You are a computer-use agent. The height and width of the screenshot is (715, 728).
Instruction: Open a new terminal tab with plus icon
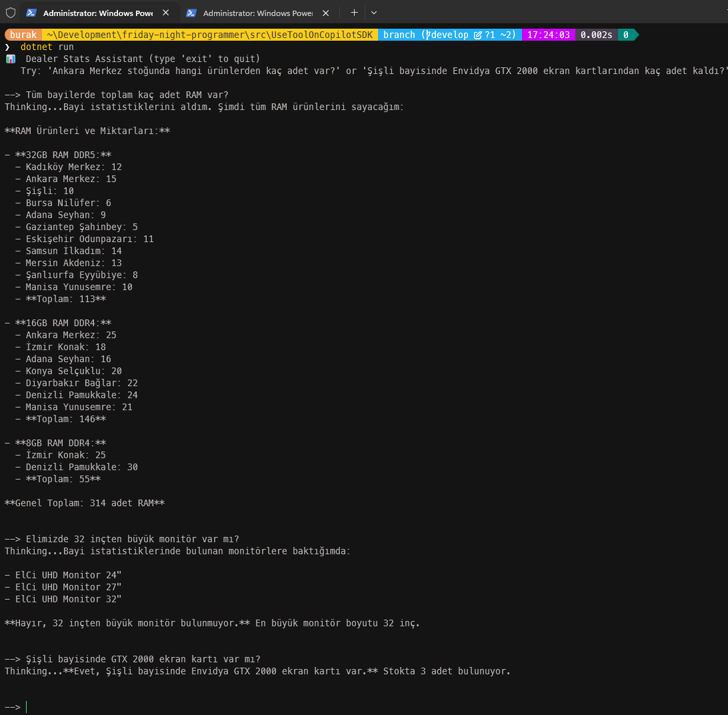coord(354,13)
